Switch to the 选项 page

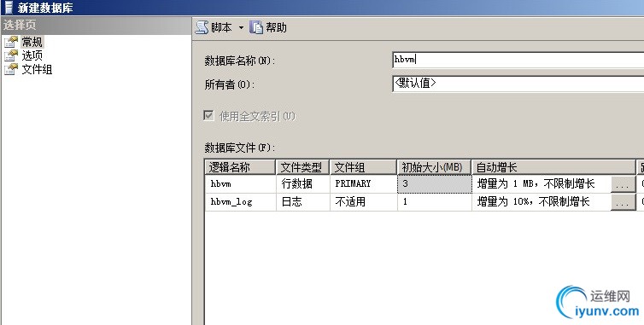[32, 55]
